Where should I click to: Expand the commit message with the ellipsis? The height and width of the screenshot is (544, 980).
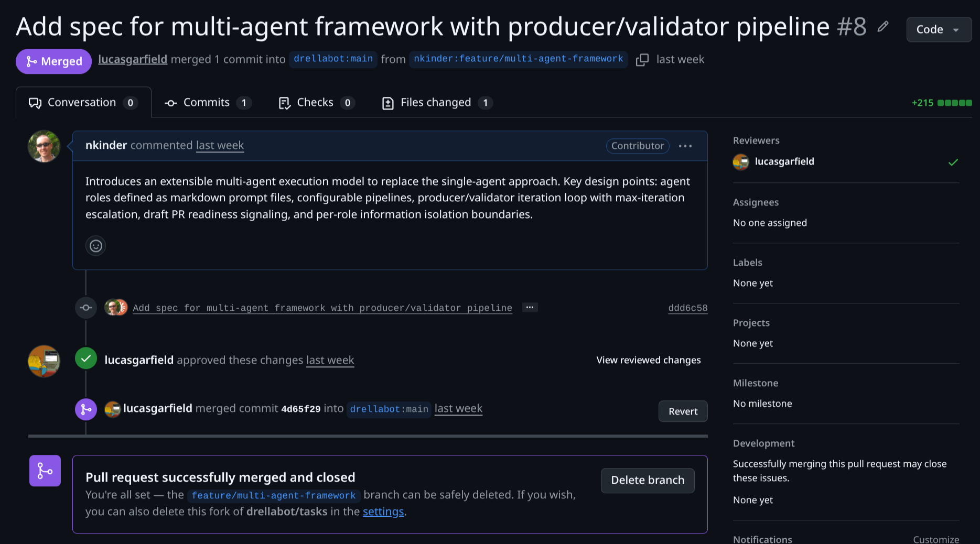click(530, 307)
